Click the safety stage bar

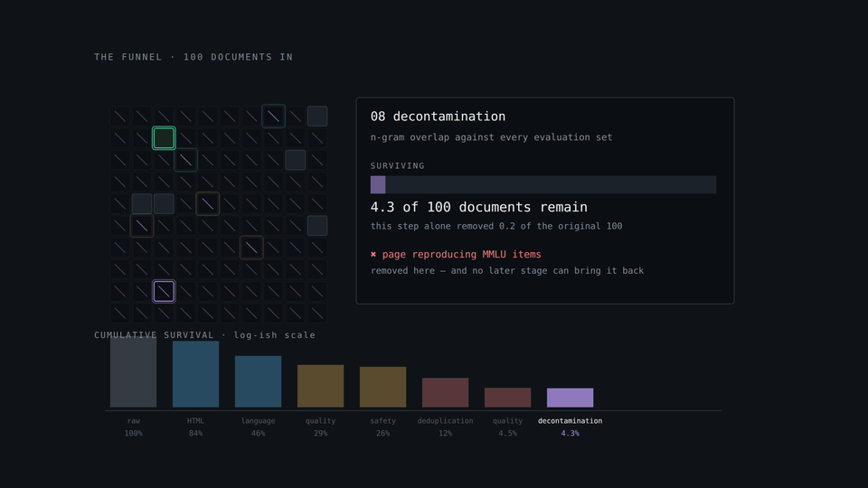click(x=383, y=388)
